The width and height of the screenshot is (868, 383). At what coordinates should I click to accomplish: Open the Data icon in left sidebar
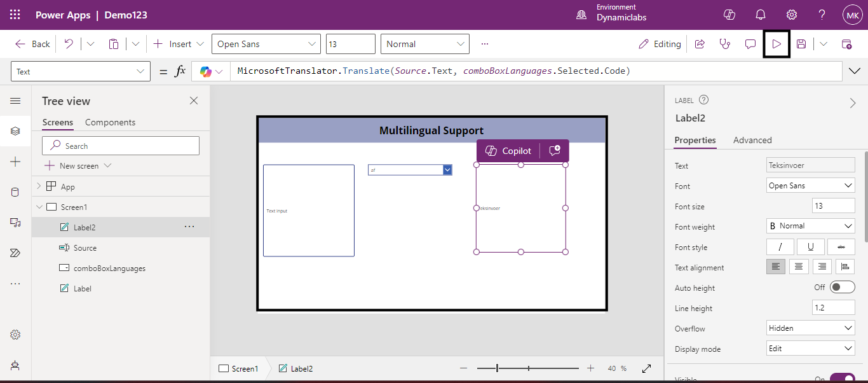coord(15,192)
